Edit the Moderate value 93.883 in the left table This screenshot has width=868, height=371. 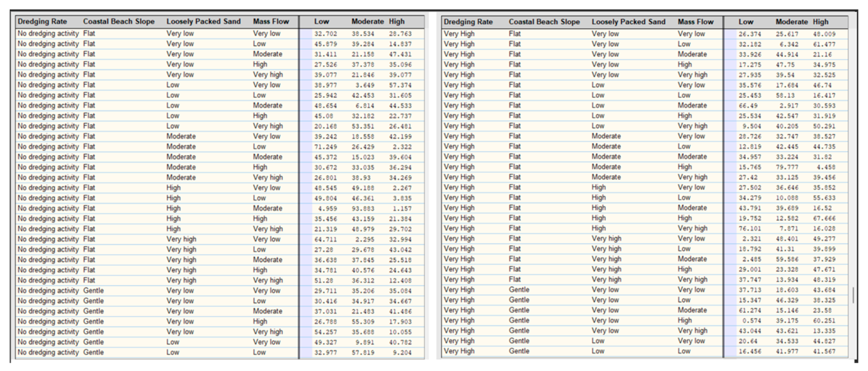coord(363,209)
